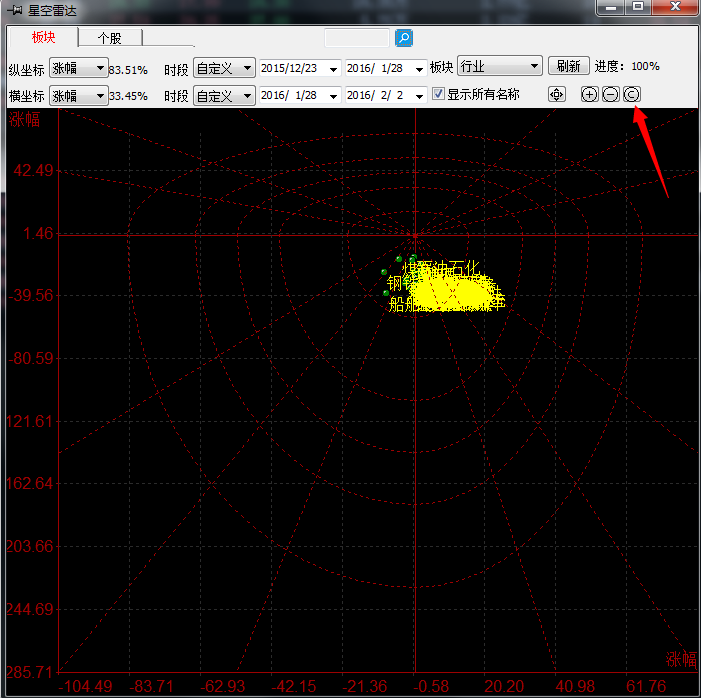Image resolution: width=701 pixels, height=698 pixels.
Task: Click the 石化 sector label on chart
Action: pos(465,268)
